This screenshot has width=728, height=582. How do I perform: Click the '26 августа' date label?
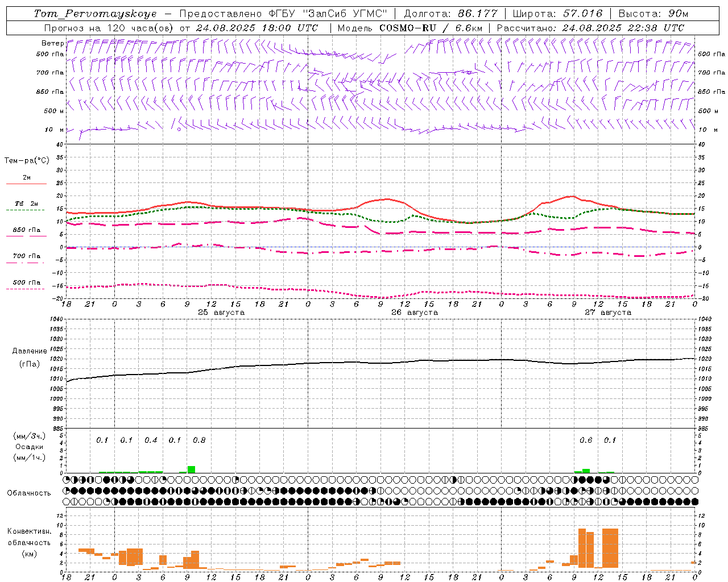click(415, 313)
